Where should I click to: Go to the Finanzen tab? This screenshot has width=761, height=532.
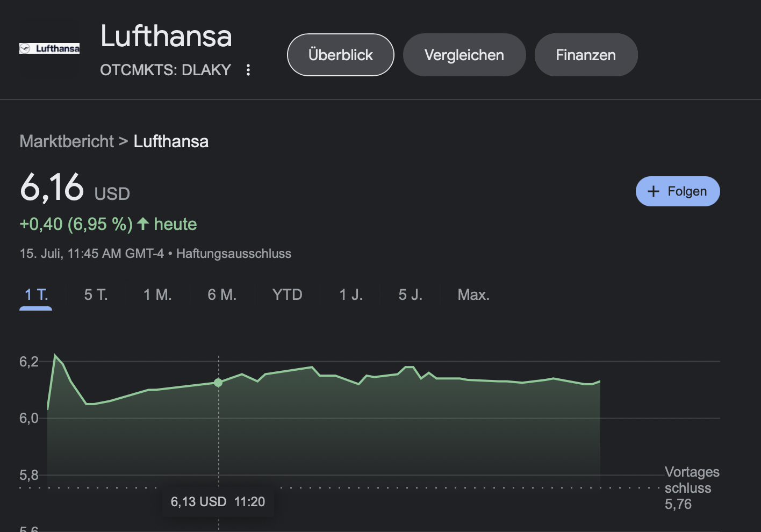coord(585,55)
